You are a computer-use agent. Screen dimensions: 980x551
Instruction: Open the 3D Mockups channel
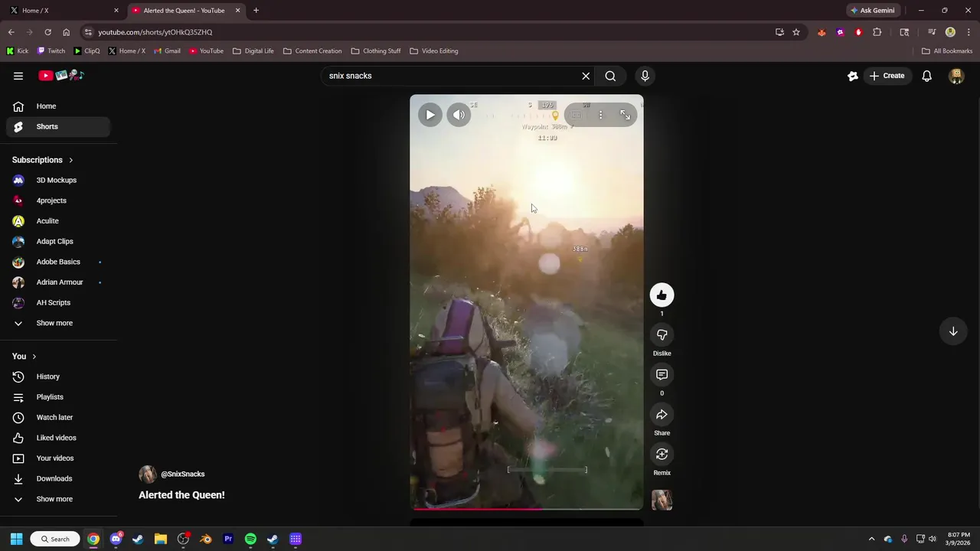point(58,181)
